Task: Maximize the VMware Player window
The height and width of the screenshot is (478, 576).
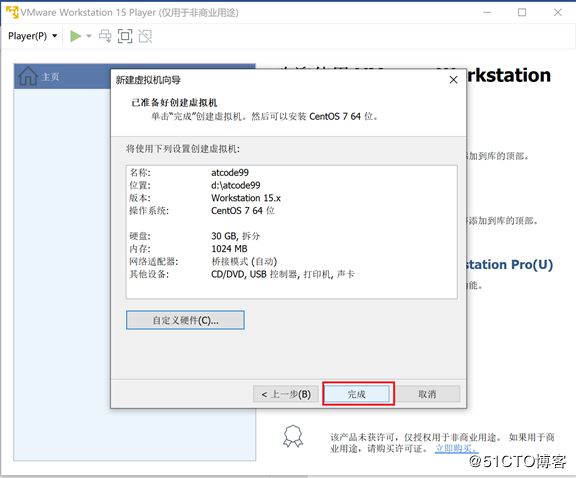Action: 522,12
